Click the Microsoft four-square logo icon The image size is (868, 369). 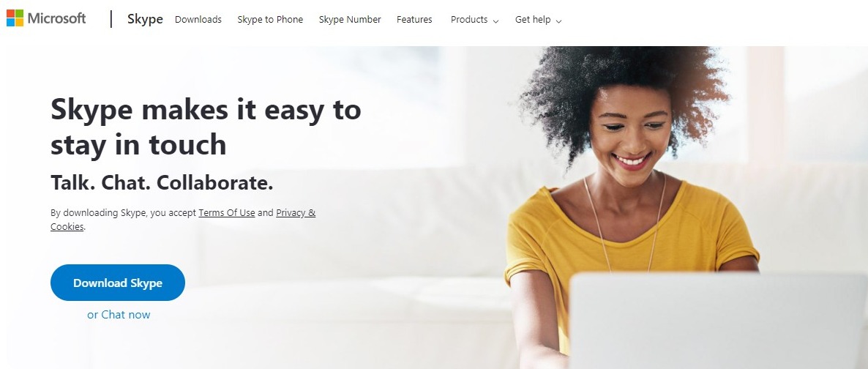(15, 18)
